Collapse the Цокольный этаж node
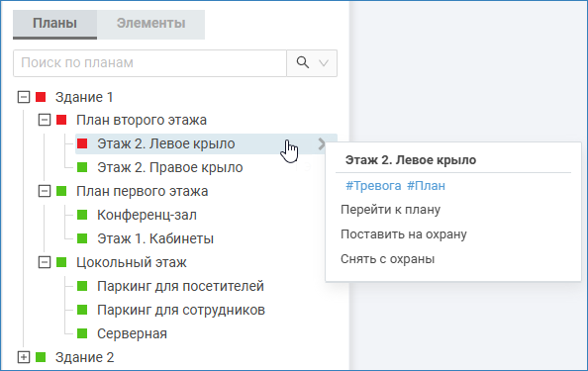 [45, 262]
